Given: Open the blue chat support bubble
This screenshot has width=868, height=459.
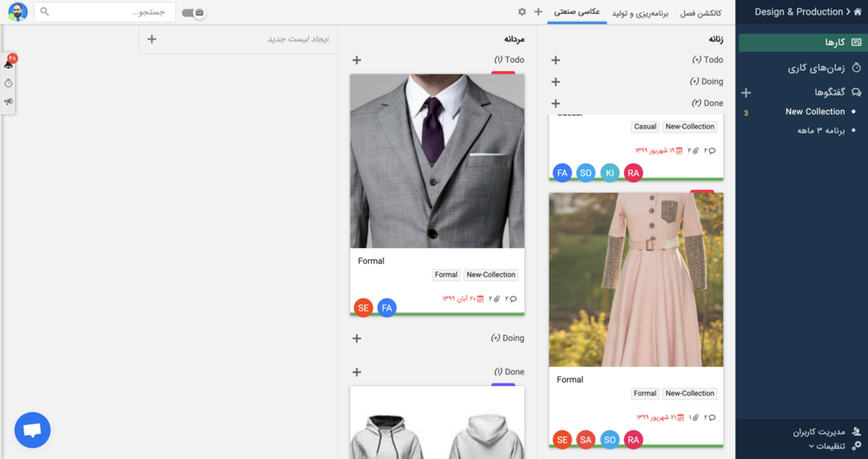Looking at the screenshot, I should [x=33, y=429].
